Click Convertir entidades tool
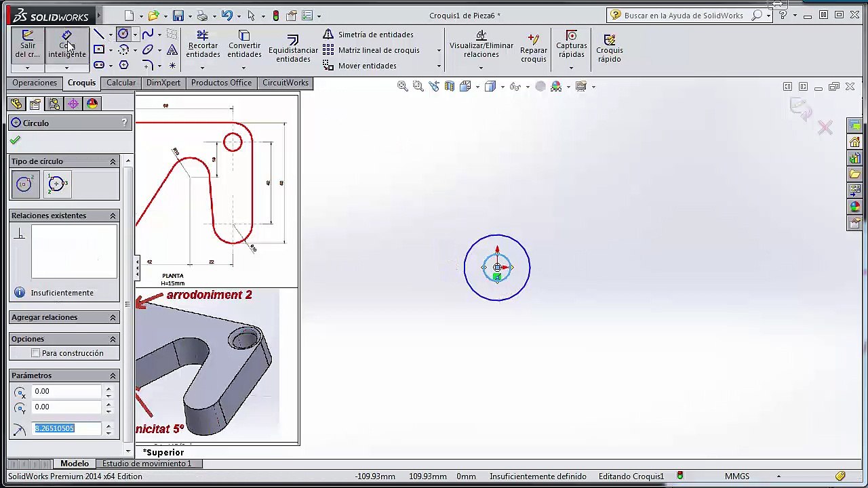This screenshot has height=488, width=868. coord(244,45)
